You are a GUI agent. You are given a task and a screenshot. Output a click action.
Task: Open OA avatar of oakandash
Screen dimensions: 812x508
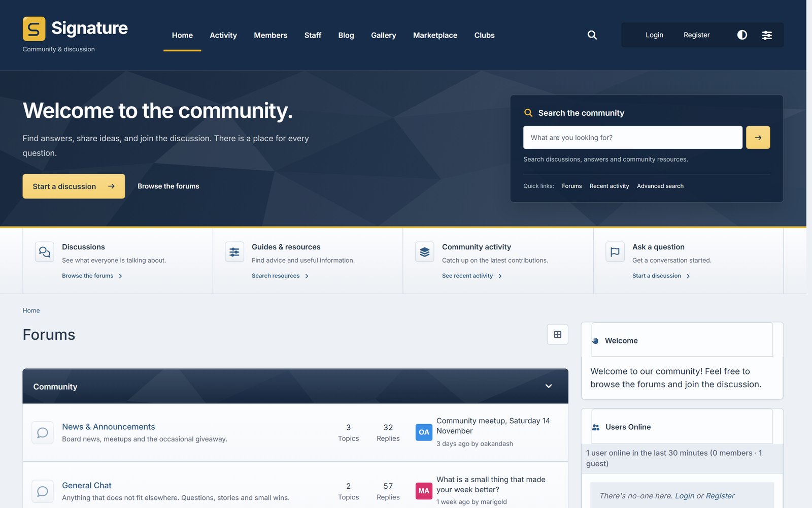point(424,432)
